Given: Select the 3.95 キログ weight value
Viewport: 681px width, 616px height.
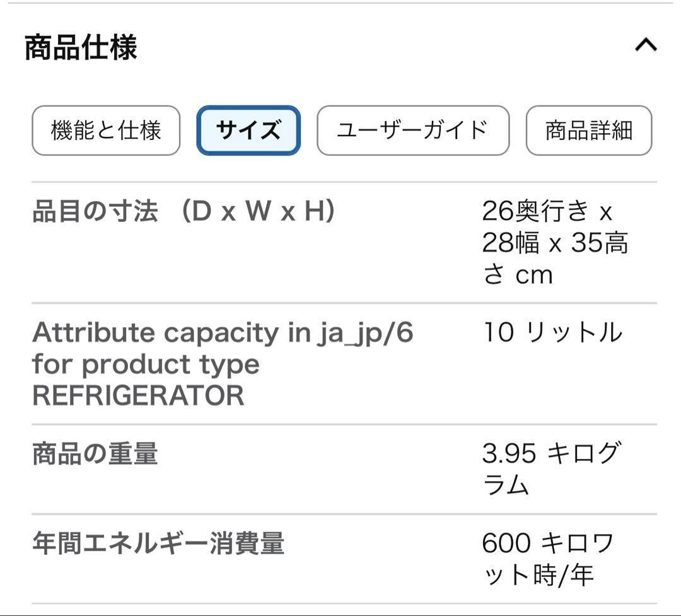Looking at the screenshot, I should [x=550, y=453].
